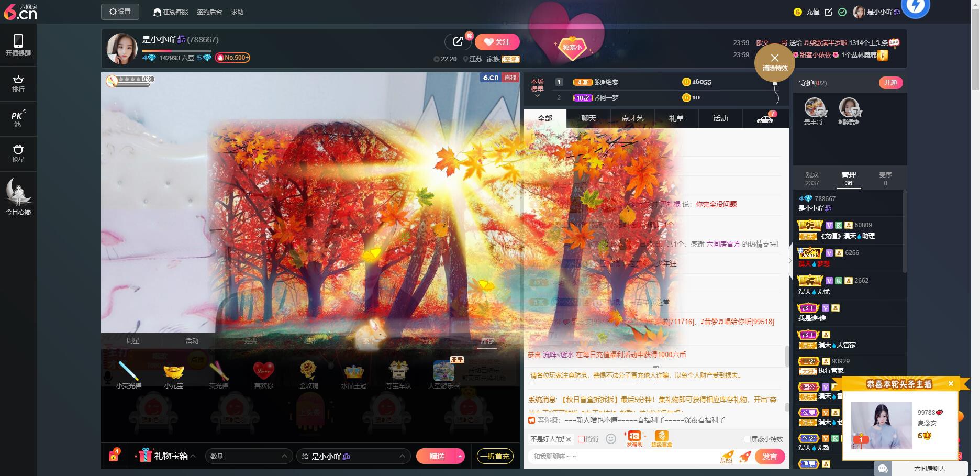Click the 发言 send message button
Viewport: 980px width, 476px height.
coord(770,457)
